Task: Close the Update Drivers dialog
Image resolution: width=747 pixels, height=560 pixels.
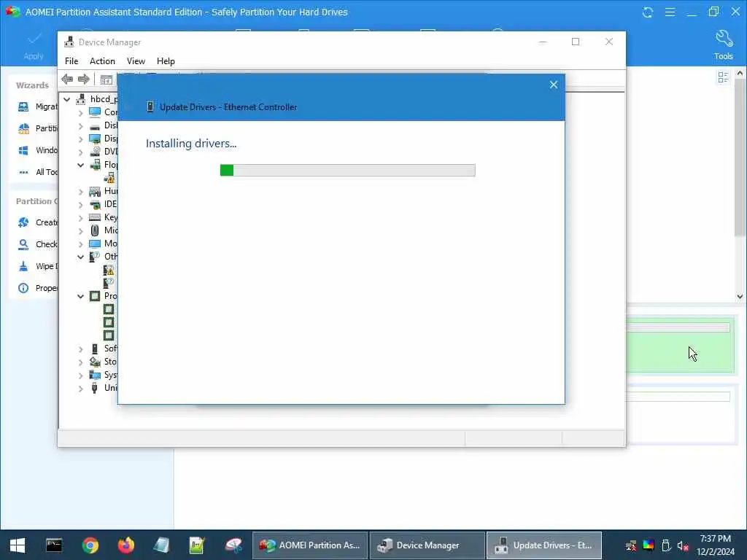Action: click(x=553, y=85)
